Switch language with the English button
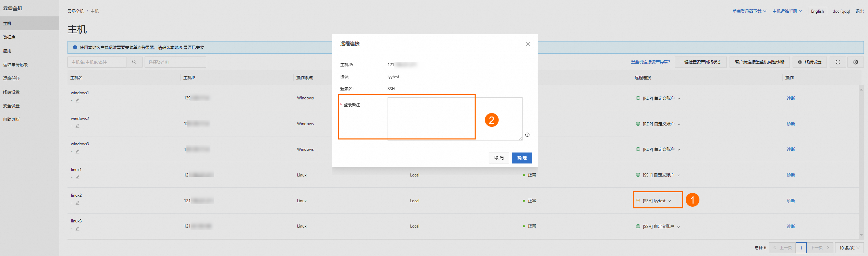The height and width of the screenshot is (256, 868). coord(818,11)
